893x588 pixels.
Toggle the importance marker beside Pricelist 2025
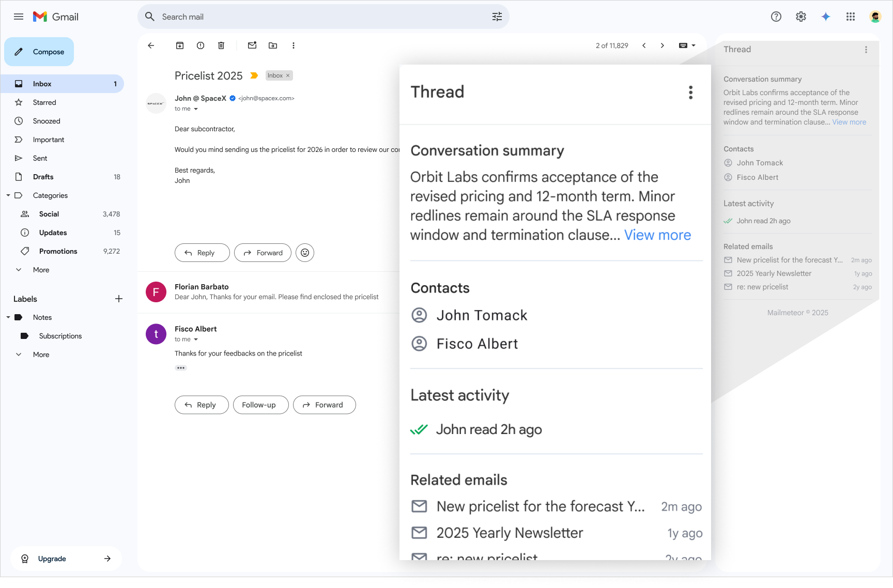pyautogui.click(x=253, y=75)
